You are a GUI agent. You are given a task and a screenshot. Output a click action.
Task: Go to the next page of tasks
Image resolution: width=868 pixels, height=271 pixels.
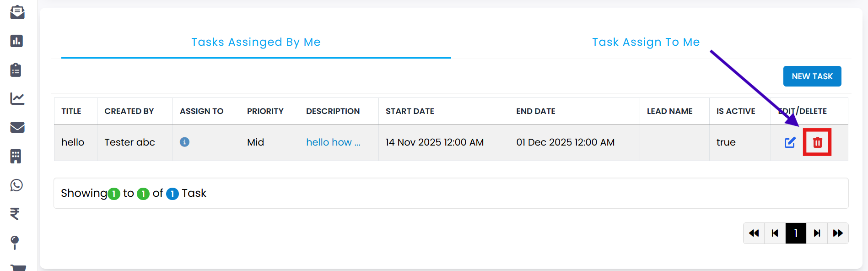(817, 233)
